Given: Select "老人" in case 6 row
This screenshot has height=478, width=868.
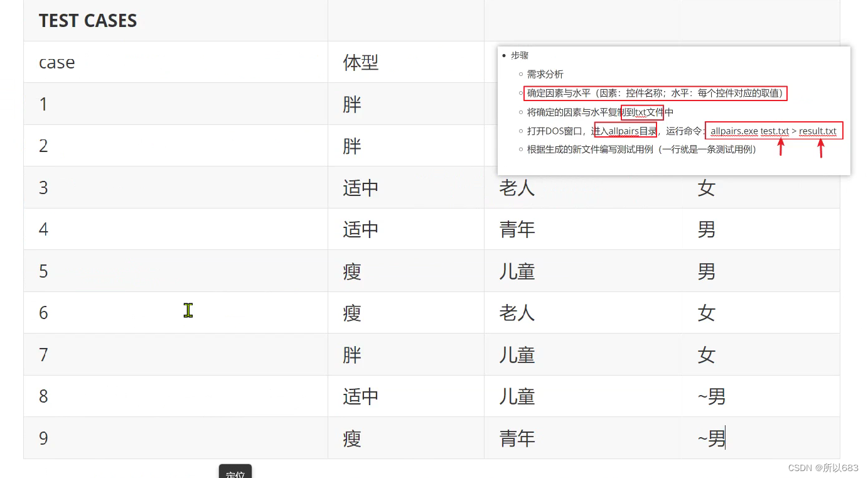Looking at the screenshot, I should click(x=517, y=313).
